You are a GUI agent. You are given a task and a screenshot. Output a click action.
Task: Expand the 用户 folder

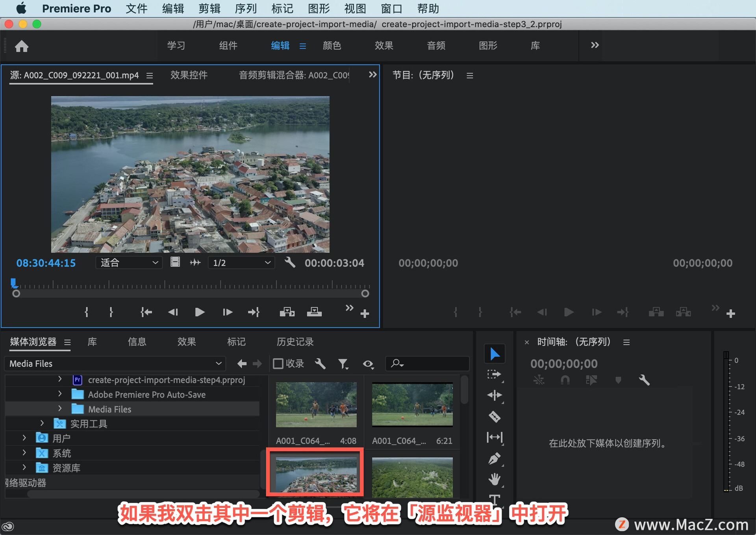coord(24,437)
